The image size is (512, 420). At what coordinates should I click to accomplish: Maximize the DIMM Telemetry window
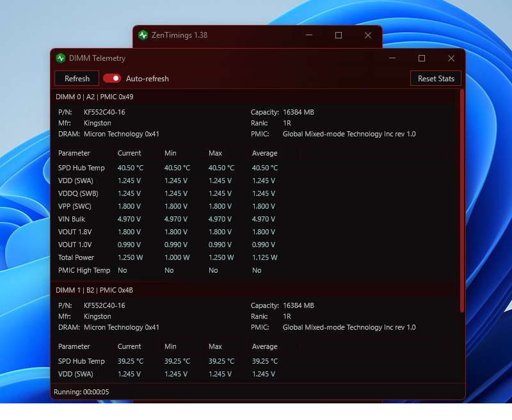click(x=422, y=58)
